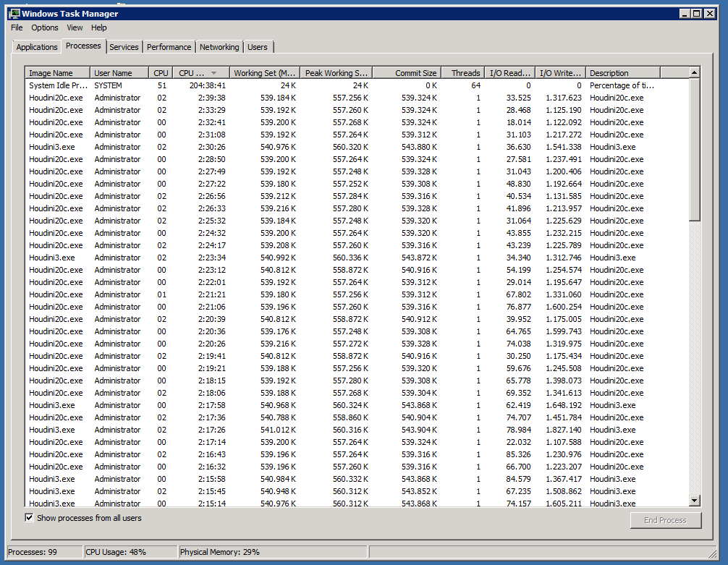728x565 pixels.
Task: Open the File menu
Action: (x=17, y=28)
